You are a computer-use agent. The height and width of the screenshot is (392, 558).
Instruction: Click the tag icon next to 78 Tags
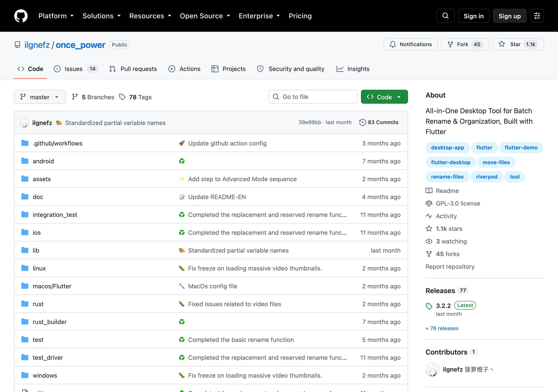click(x=122, y=97)
